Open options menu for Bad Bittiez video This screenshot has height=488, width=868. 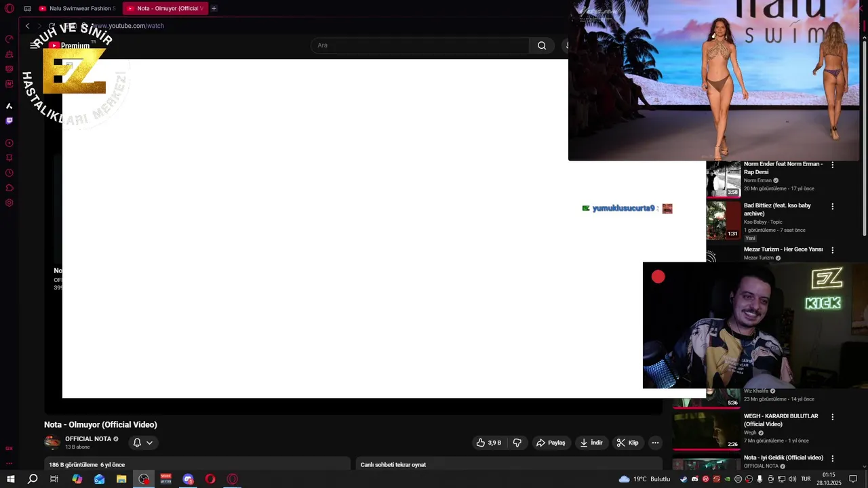pos(833,206)
